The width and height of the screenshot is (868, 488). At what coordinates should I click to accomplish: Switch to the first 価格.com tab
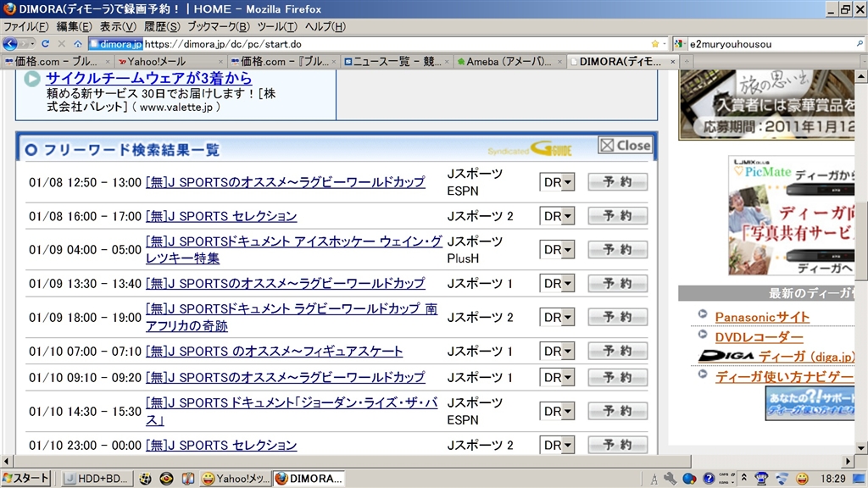pyautogui.click(x=57, y=61)
